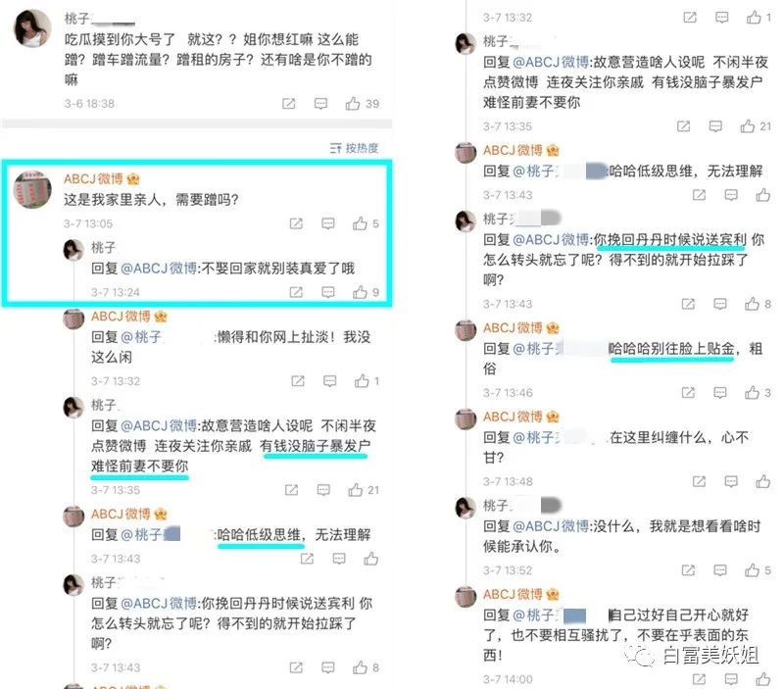This screenshot has width=784, height=689.
Task: Open the top commenter 桃子 avatar
Action: tap(32, 28)
